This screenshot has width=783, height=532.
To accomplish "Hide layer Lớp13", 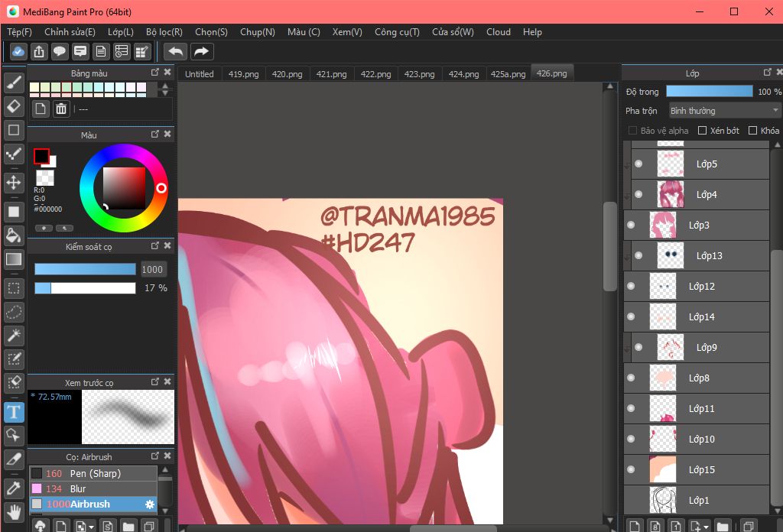I will pyautogui.click(x=638, y=255).
